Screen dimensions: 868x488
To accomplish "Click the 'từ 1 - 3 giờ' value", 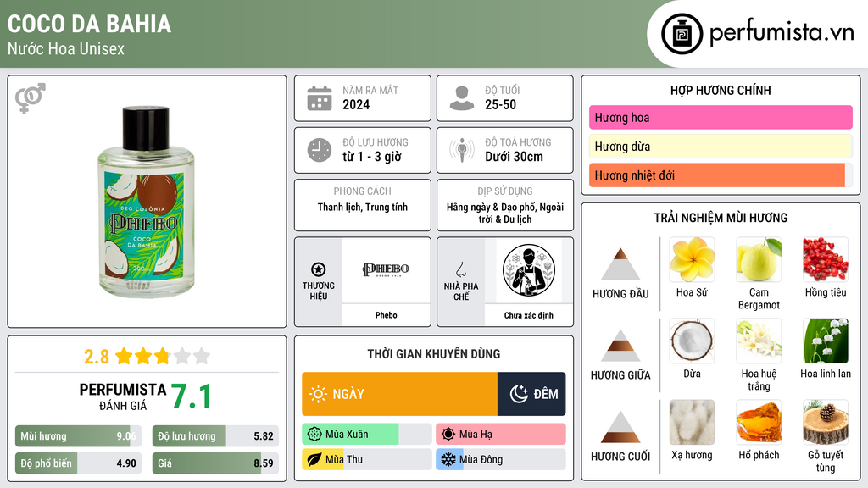I will click(x=372, y=157).
